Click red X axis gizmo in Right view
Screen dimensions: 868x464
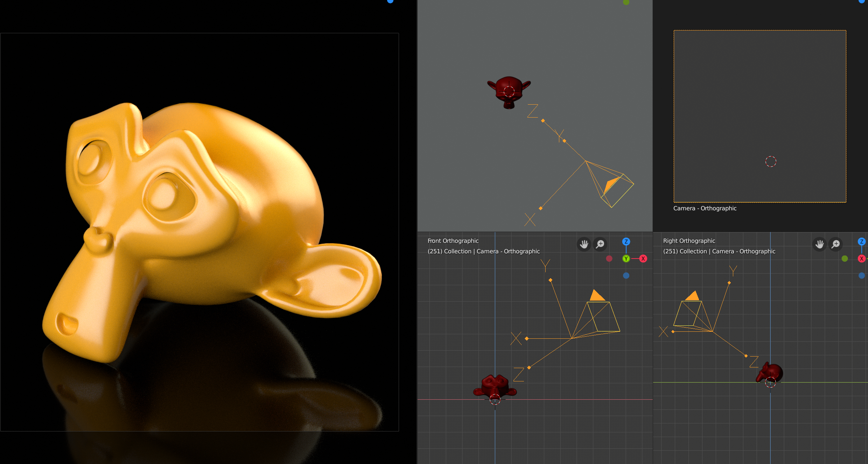pyautogui.click(x=861, y=259)
